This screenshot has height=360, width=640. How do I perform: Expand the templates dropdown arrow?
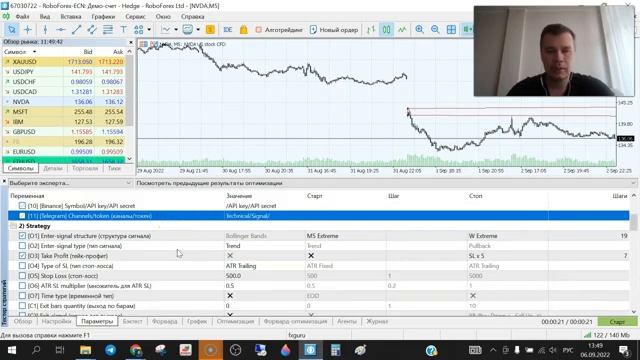coord(198,29)
